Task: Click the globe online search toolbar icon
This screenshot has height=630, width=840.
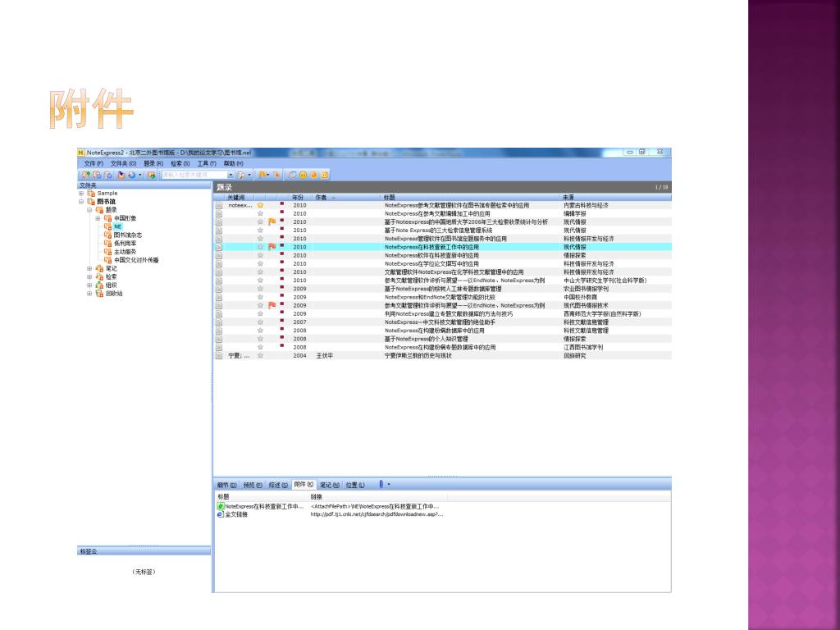Action: (x=131, y=175)
